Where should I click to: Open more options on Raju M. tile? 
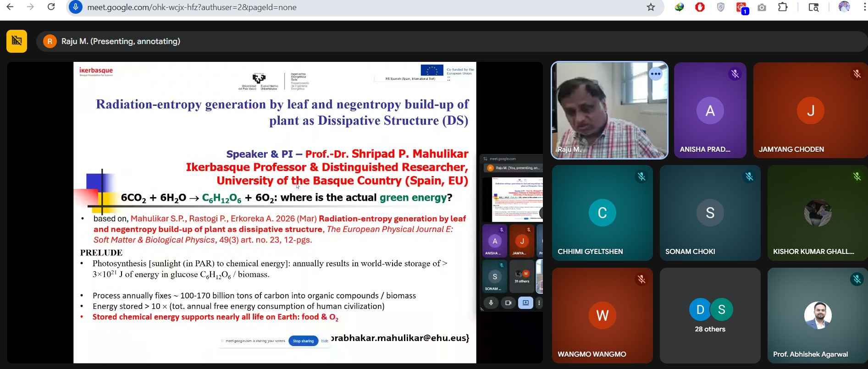[x=656, y=74]
